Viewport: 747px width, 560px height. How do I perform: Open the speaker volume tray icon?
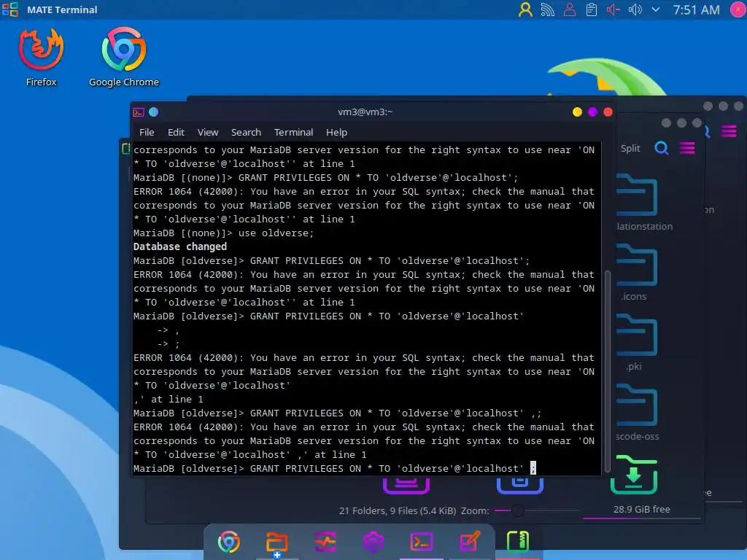[x=635, y=9]
